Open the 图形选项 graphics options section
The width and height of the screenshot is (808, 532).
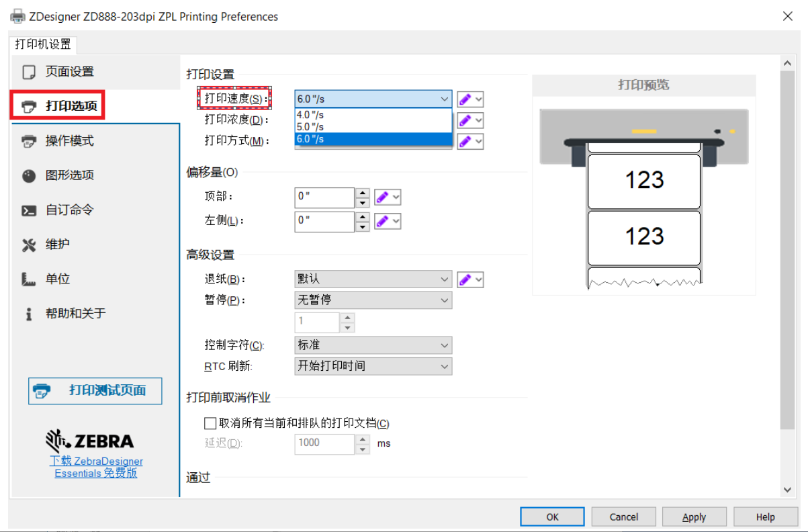click(95, 175)
